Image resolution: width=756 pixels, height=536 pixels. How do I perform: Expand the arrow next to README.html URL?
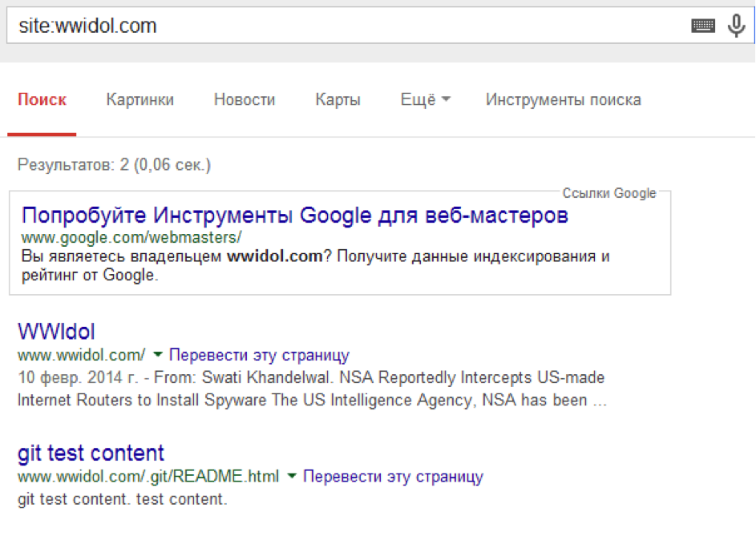291,476
